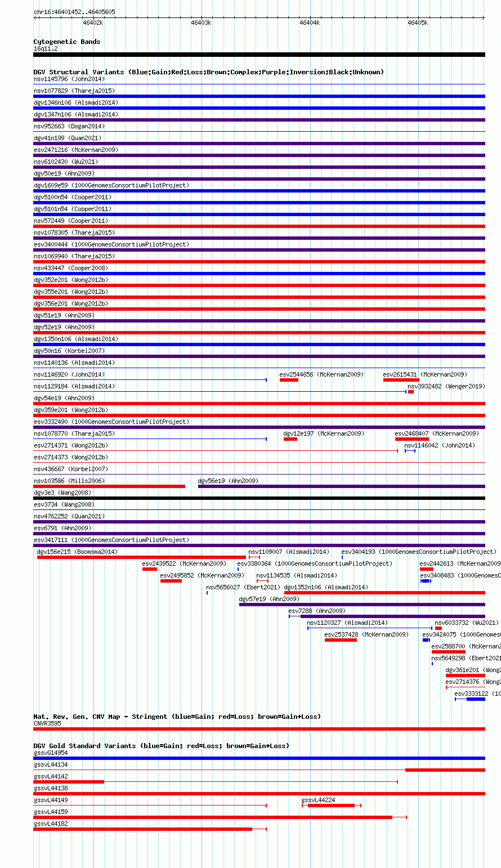Select the CNVR3595 stringent map bar

260,729
